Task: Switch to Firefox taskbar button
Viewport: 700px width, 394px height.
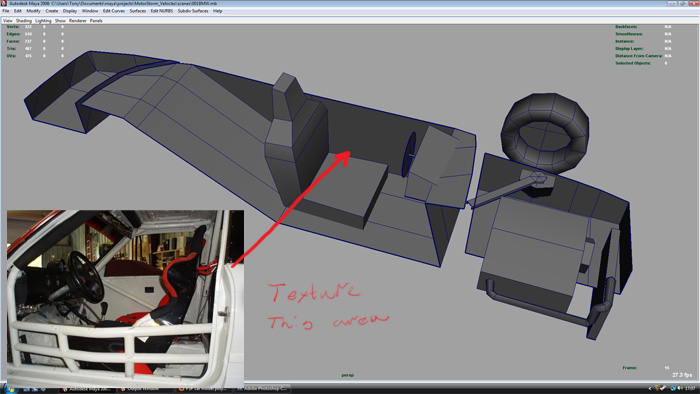Action: (x=203, y=389)
